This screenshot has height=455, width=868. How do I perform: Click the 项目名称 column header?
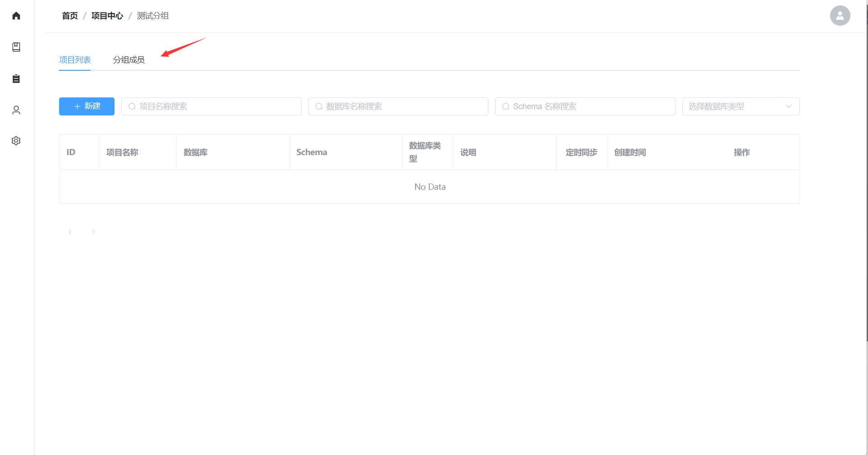(122, 152)
